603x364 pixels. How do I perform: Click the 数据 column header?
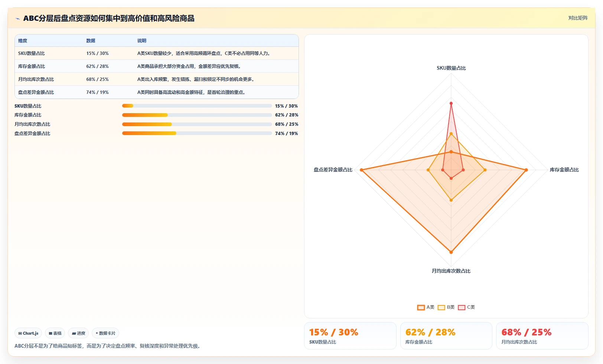click(x=91, y=41)
